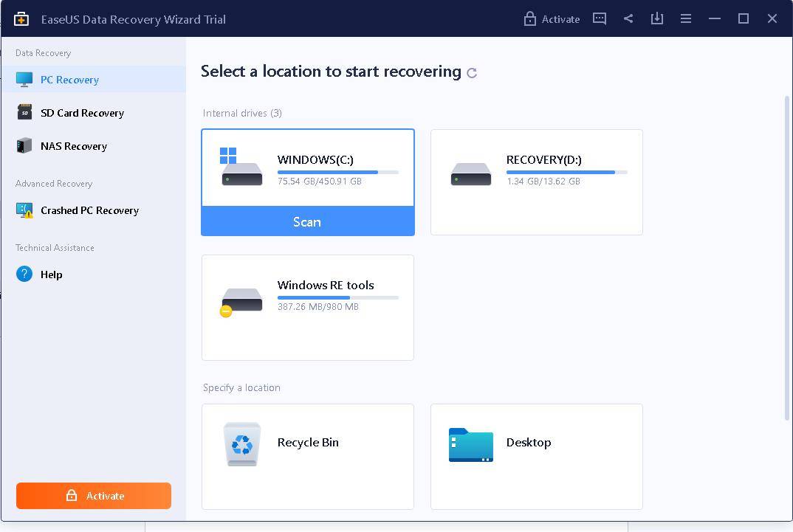The image size is (793, 532).
Task: Click the import scan session icon
Action: (x=656, y=18)
